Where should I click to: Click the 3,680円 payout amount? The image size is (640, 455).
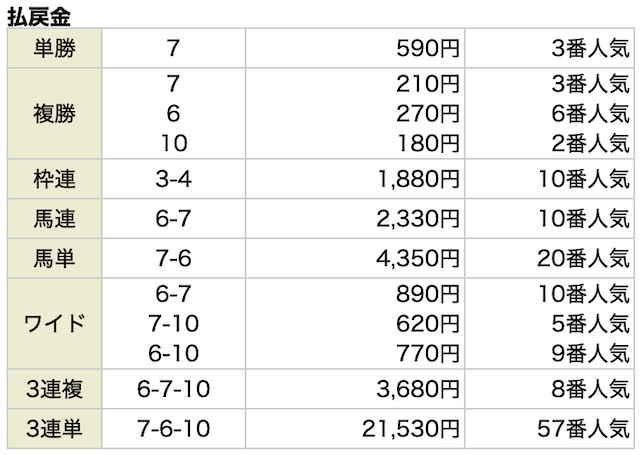click(416, 391)
